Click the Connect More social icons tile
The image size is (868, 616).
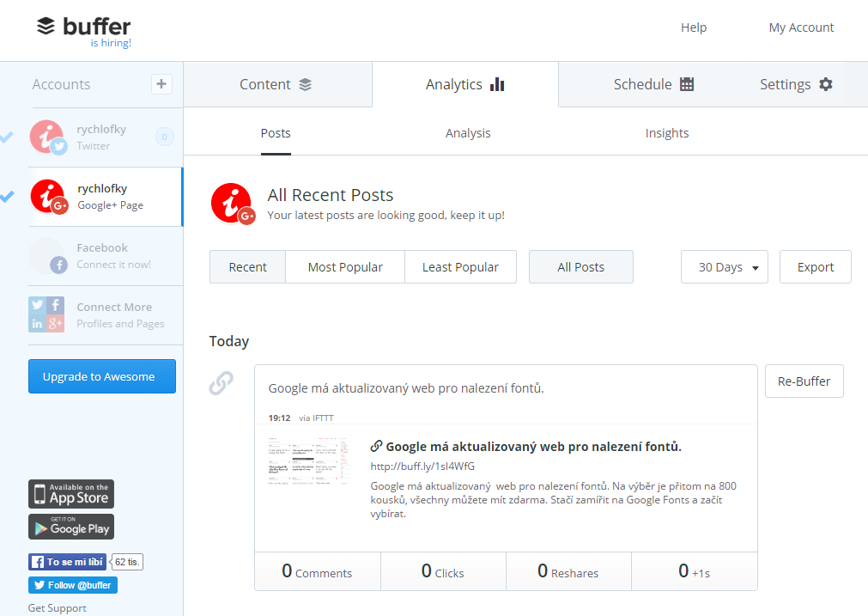tap(46, 314)
